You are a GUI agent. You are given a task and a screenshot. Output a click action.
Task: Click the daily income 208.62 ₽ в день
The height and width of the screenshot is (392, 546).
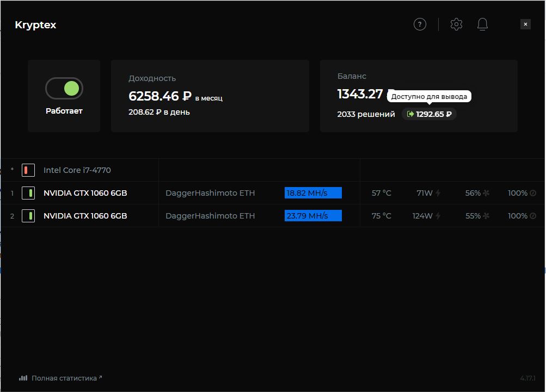[159, 112]
